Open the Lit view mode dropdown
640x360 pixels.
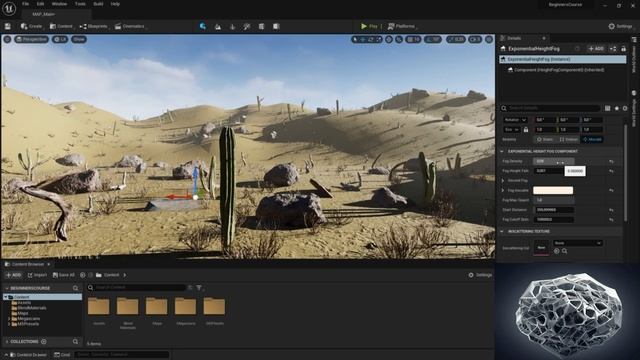(60, 39)
